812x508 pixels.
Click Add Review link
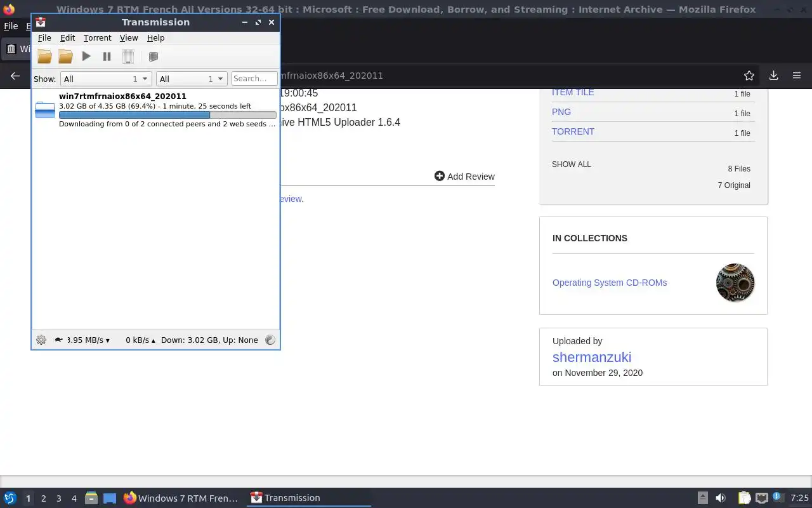pyautogui.click(x=464, y=177)
